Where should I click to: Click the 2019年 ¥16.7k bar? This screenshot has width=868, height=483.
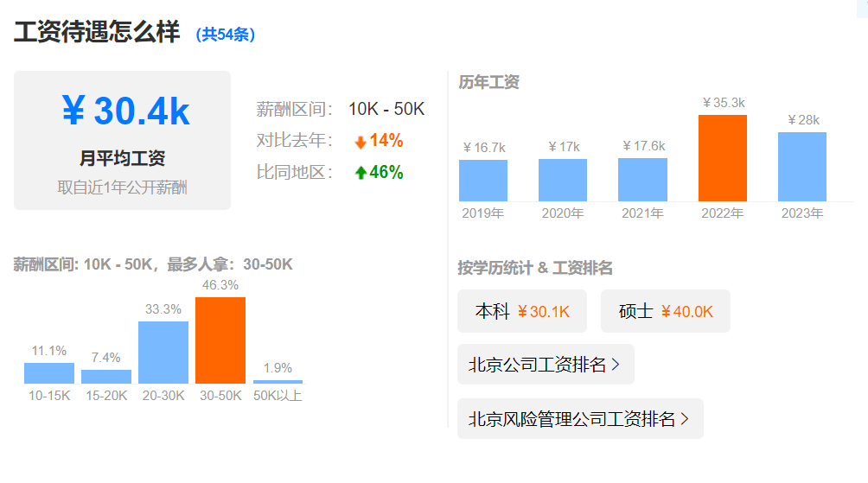tap(483, 181)
